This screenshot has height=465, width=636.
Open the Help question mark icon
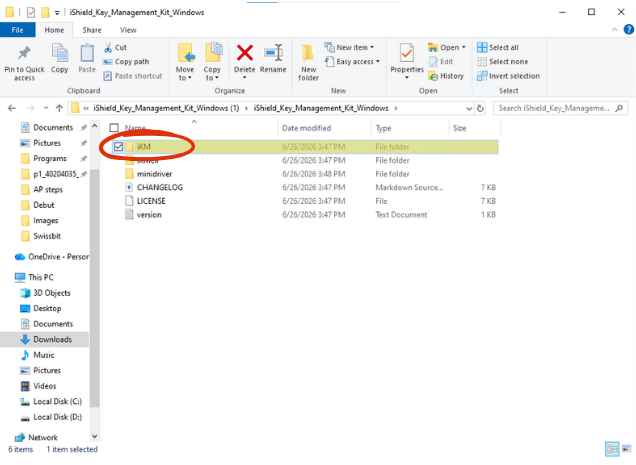pos(629,29)
